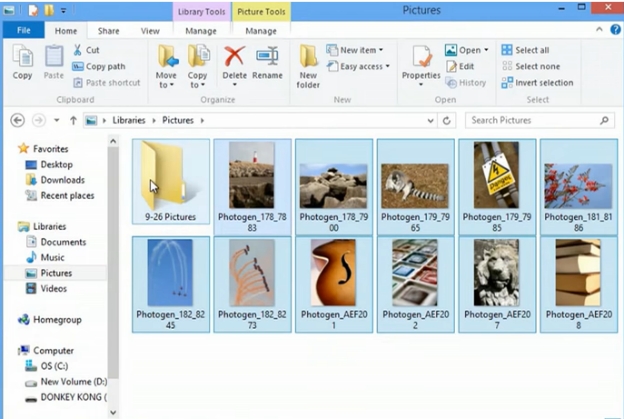Screen dimensions: 624x419
Task: Open the Help question mark icon
Action: tap(615, 29)
